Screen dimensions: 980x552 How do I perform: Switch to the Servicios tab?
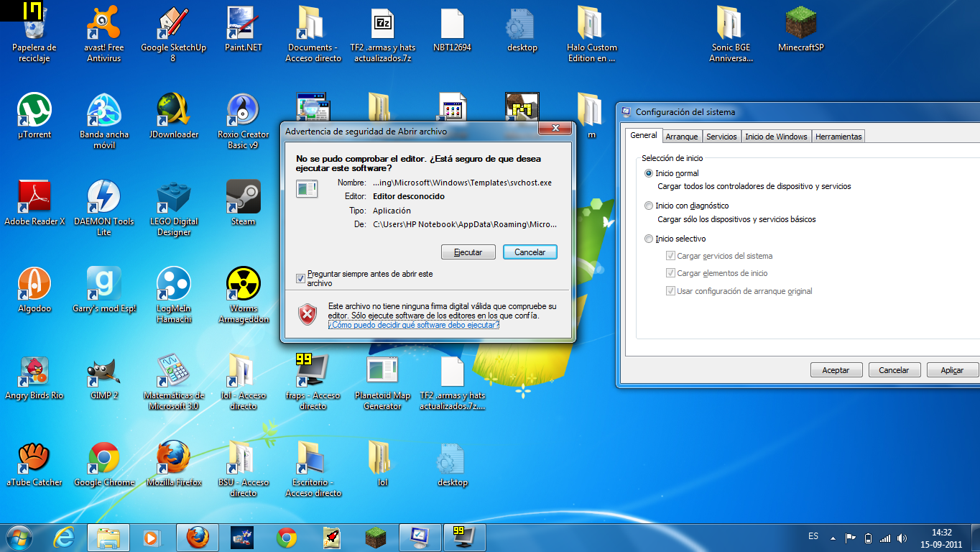pyautogui.click(x=721, y=137)
